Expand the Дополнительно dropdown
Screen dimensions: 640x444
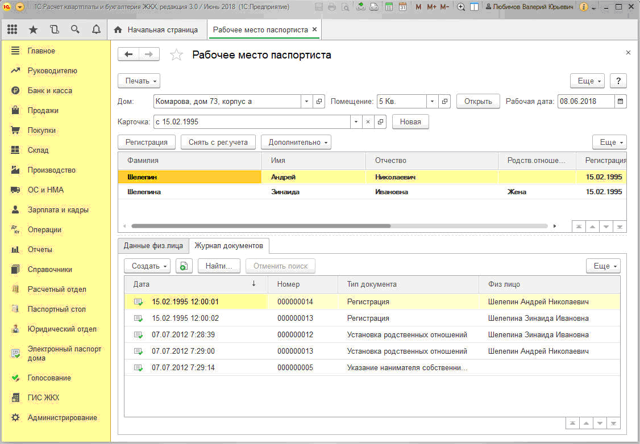296,142
